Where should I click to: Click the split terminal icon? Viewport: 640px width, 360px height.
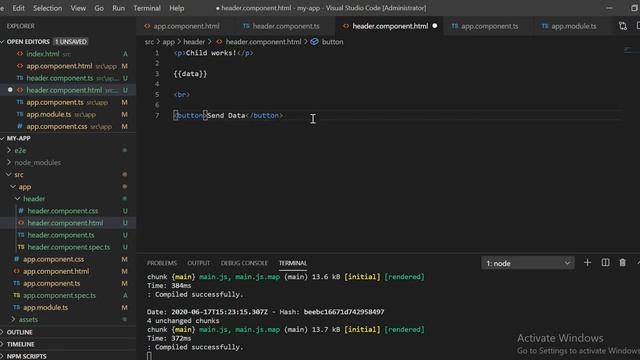605,263
